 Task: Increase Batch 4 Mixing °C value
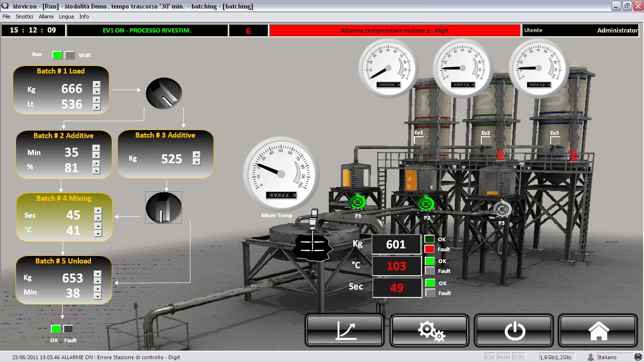(x=98, y=227)
